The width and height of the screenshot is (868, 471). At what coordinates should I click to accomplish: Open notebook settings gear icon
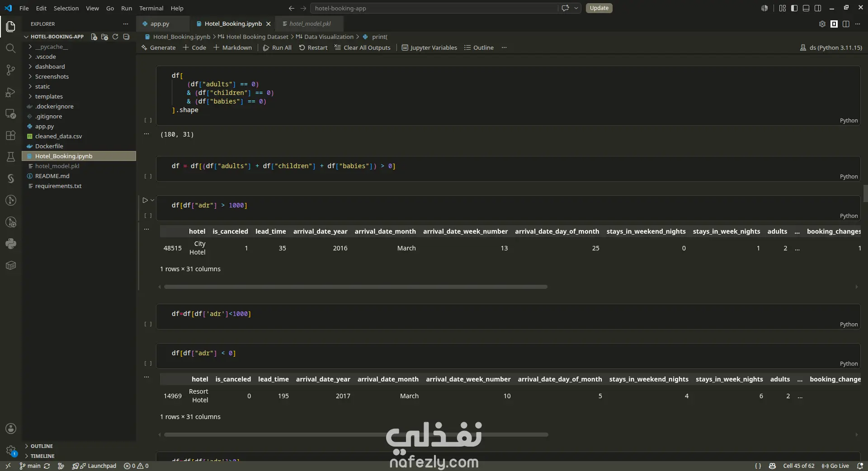click(x=822, y=24)
